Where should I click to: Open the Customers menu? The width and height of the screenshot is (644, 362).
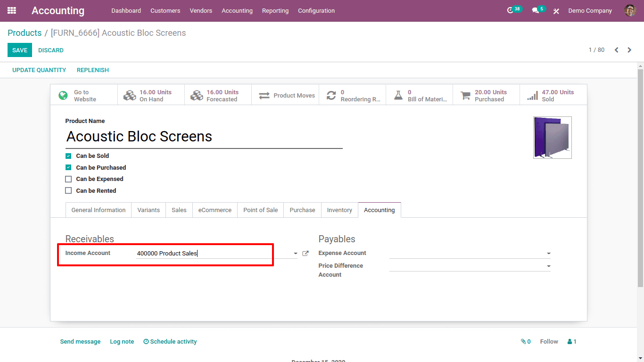tap(165, 10)
